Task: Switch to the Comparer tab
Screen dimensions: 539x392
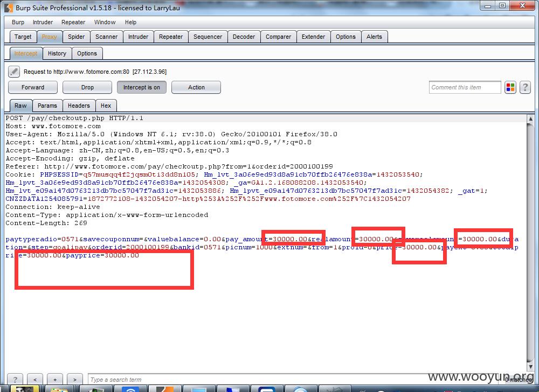Action: 278,37
